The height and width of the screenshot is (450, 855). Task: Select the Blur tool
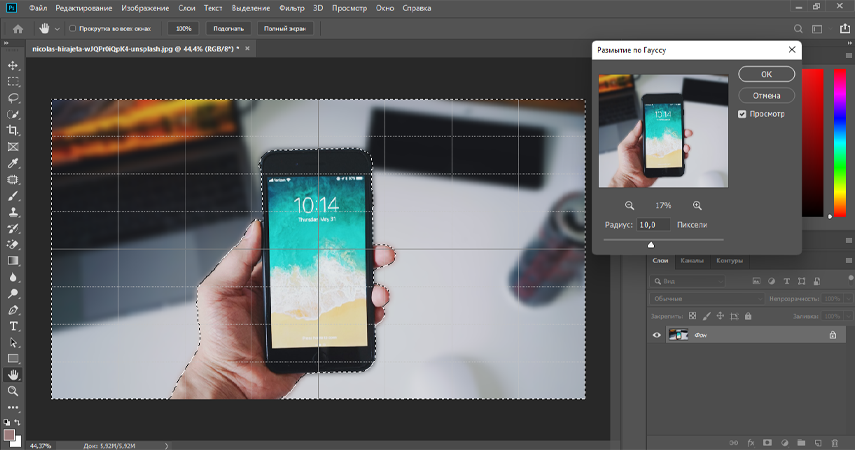13,277
